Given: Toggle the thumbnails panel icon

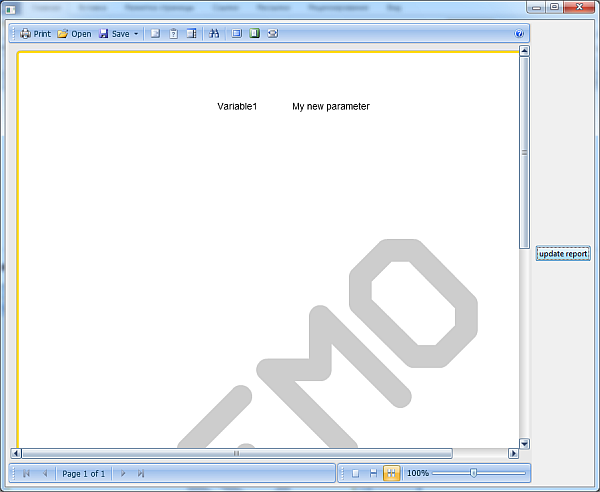Looking at the screenshot, I should click(191, 34).
